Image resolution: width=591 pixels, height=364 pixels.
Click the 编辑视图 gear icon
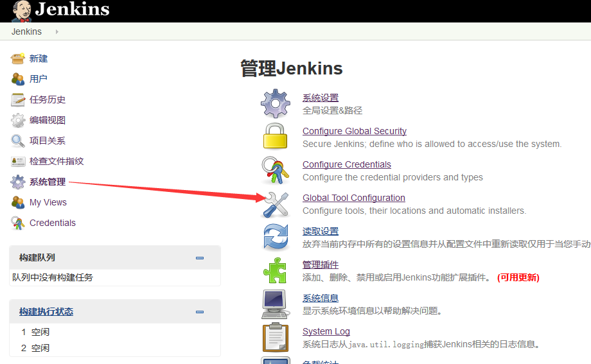coord(18,120)
